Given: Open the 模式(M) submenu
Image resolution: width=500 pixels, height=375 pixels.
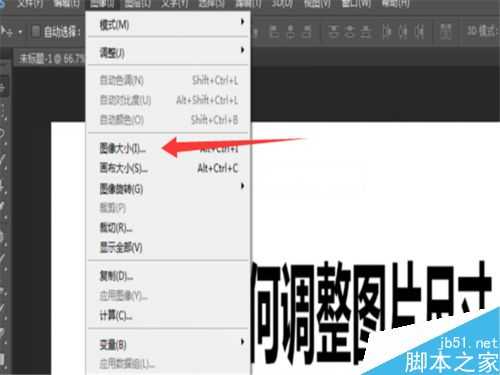Looking at the screenshot, I should [168, 24].
